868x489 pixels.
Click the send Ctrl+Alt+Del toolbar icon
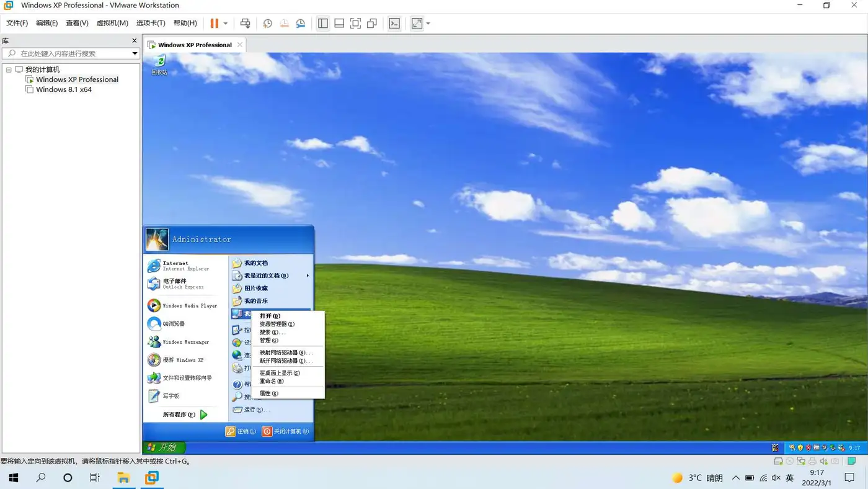(x=246, y=23)
